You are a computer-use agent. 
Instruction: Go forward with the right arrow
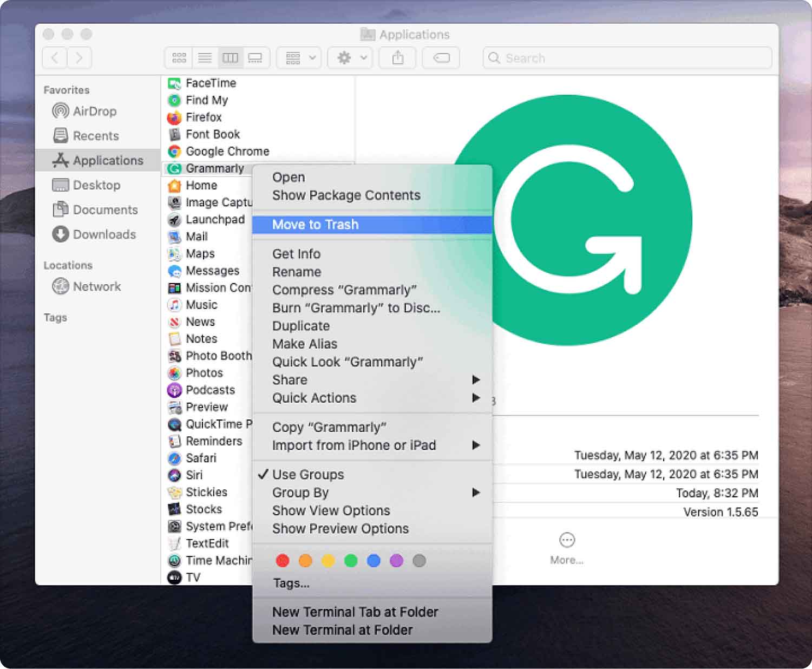tap(79, 58)
